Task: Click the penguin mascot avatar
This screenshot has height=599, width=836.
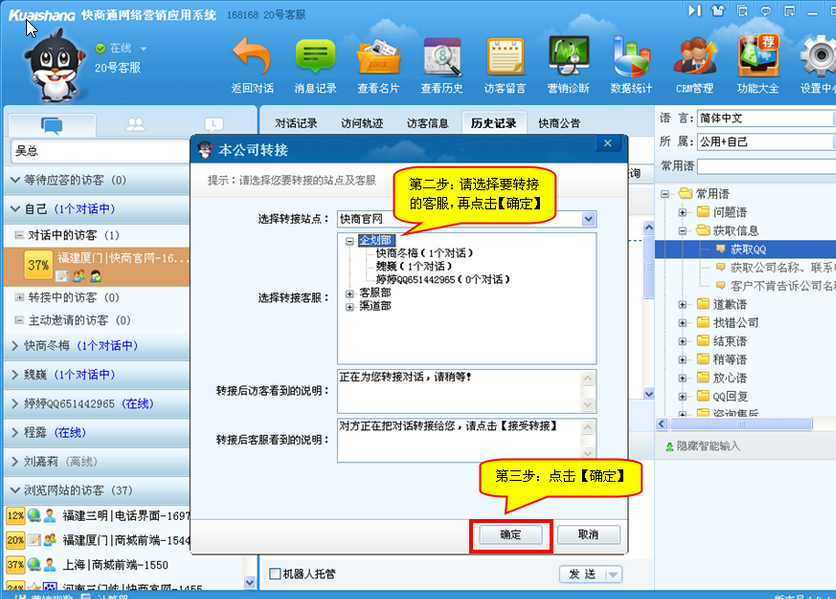Action: (x=55, y=65)
